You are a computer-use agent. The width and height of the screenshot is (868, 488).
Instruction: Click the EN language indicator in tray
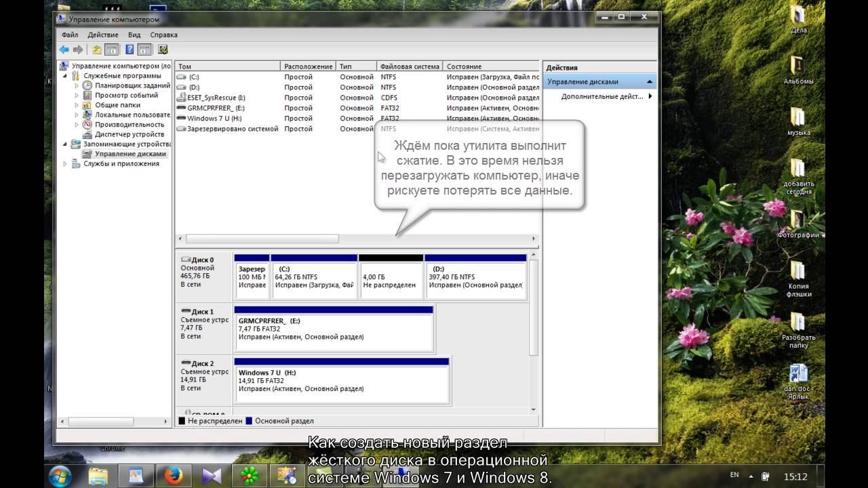click(x=734, y=475)
